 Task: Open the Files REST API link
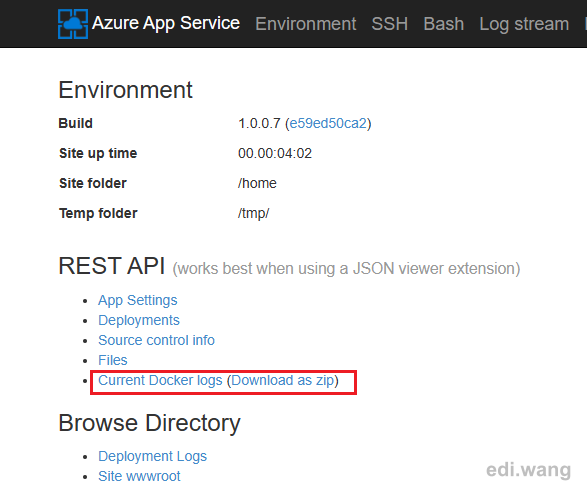(112, 360)
